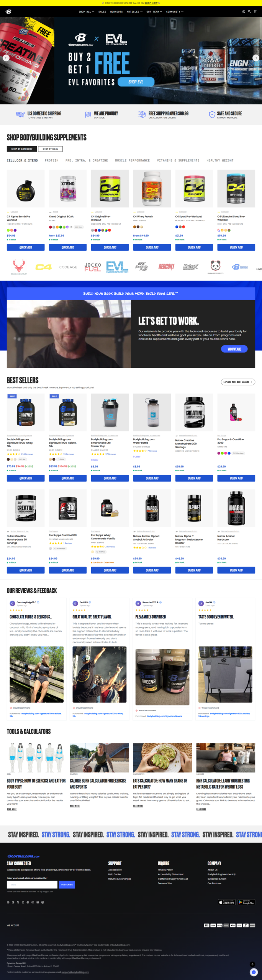Select Shop By Goal toggle
The image size is (262, 980).
pyautogui.click(x=50, y=149)
